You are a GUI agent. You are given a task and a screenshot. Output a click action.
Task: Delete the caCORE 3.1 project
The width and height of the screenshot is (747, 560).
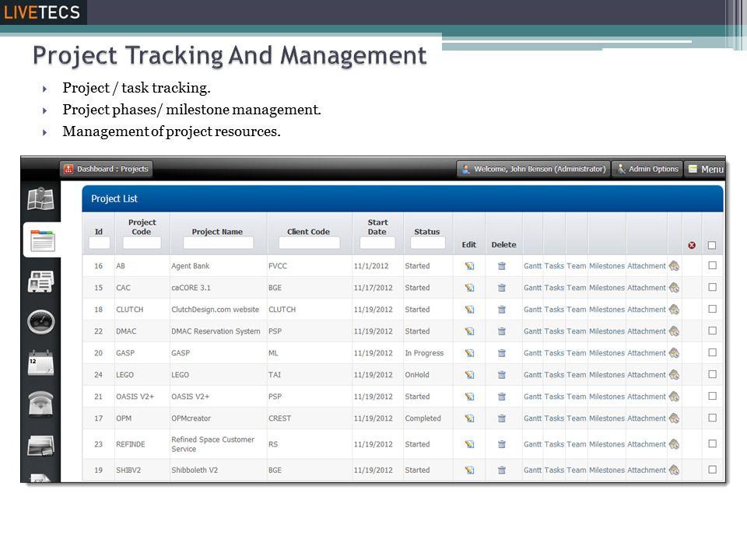coord(502,288)
